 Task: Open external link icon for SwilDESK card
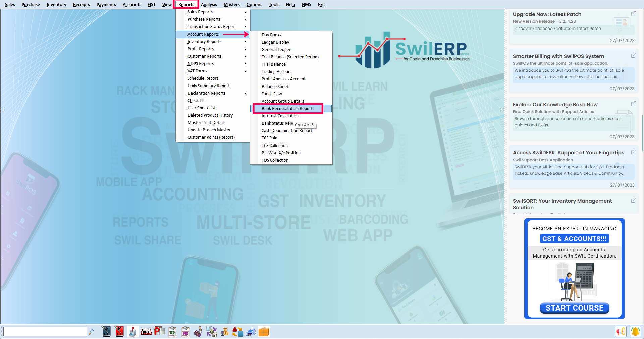coord(633,152)
